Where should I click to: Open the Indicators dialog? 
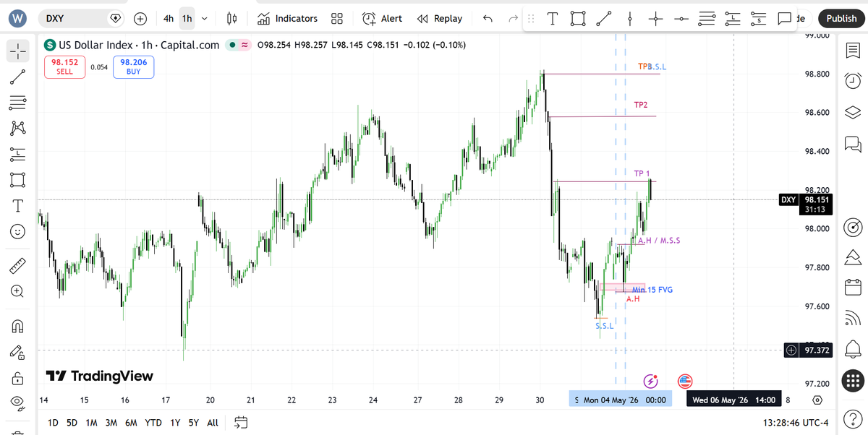[288, 19]
